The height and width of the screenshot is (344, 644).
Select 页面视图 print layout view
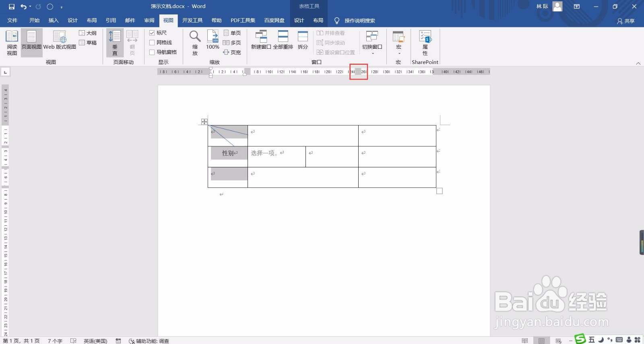(31, 43)
